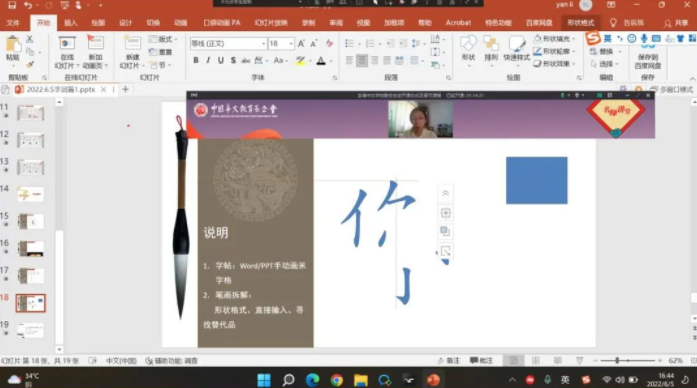Clear all formatting eraser icon
This screenshot has width=697, height=388.
coord(329,43)
